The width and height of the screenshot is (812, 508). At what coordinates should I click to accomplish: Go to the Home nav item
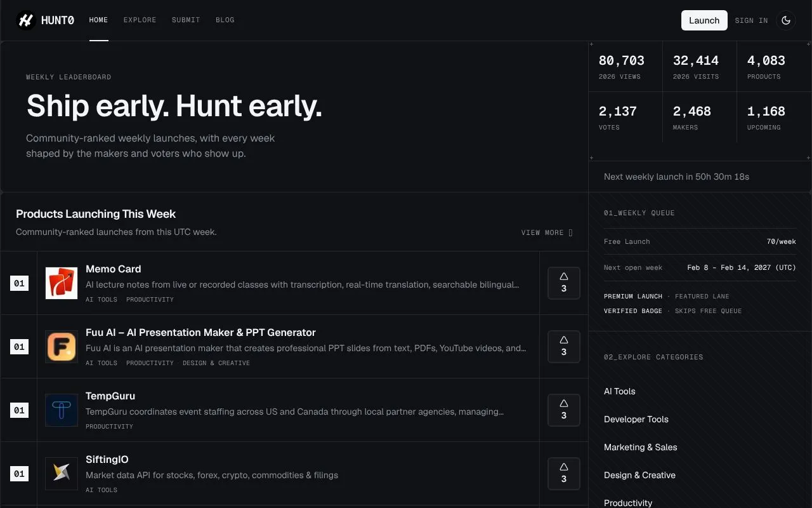[x=98, y=20]
